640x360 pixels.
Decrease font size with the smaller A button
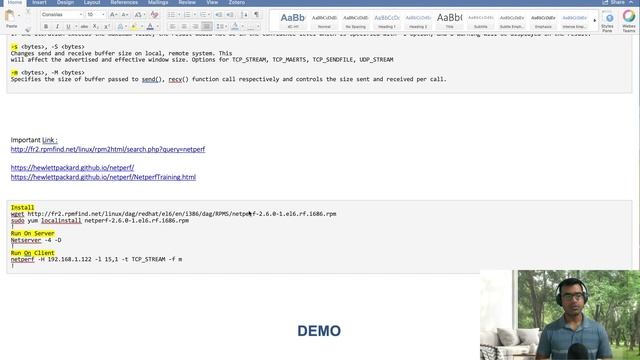click(x=125, y=15)
